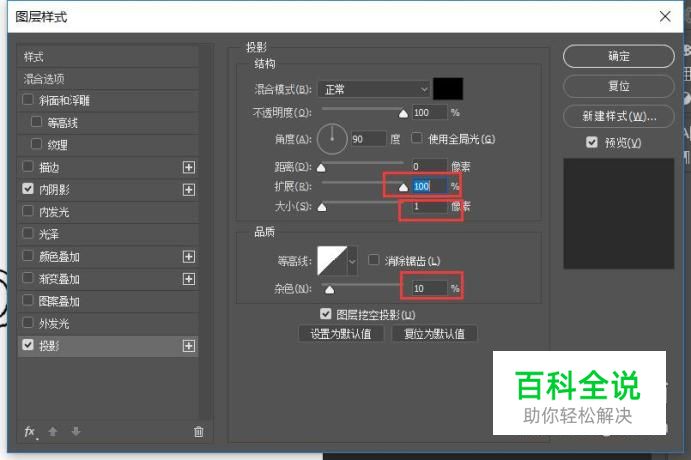Click the angle dial control

[x=332, y=139]
